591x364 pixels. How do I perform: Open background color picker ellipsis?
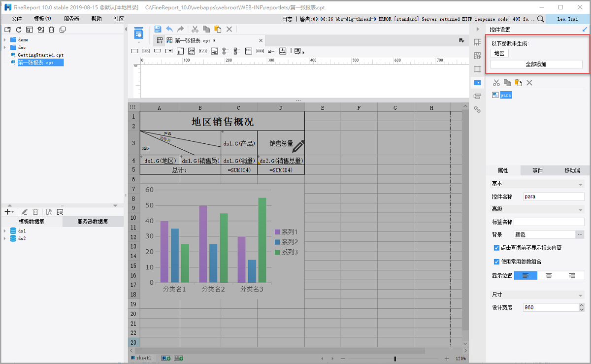[580, 235]
